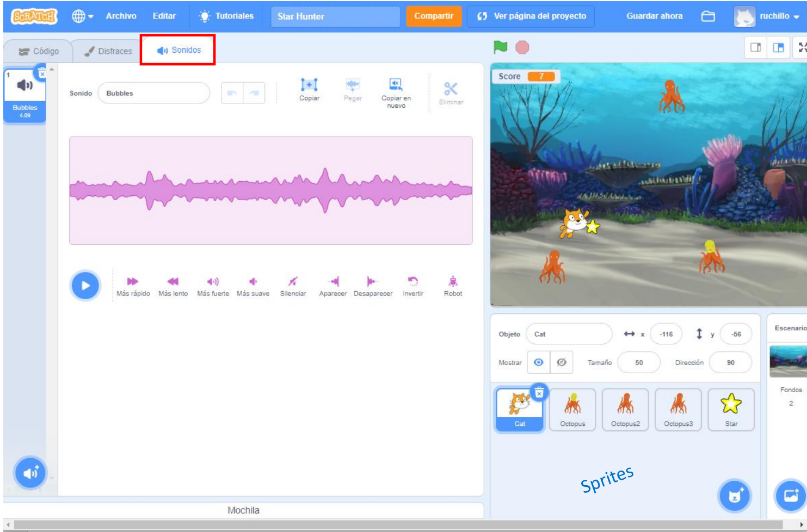Click the green flag to start
807x532 pixels.
tap(500, 47)
